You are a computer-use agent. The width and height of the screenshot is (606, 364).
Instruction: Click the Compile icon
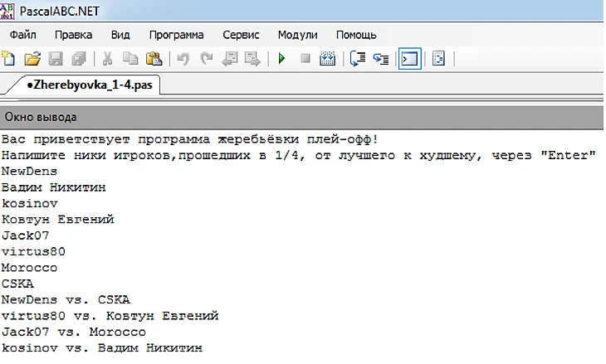point(327,59)
